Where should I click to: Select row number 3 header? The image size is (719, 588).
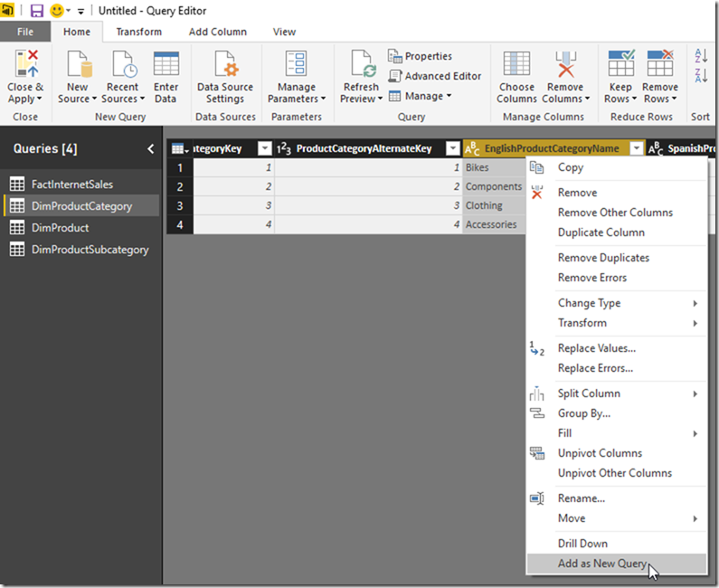pos(180,205)
